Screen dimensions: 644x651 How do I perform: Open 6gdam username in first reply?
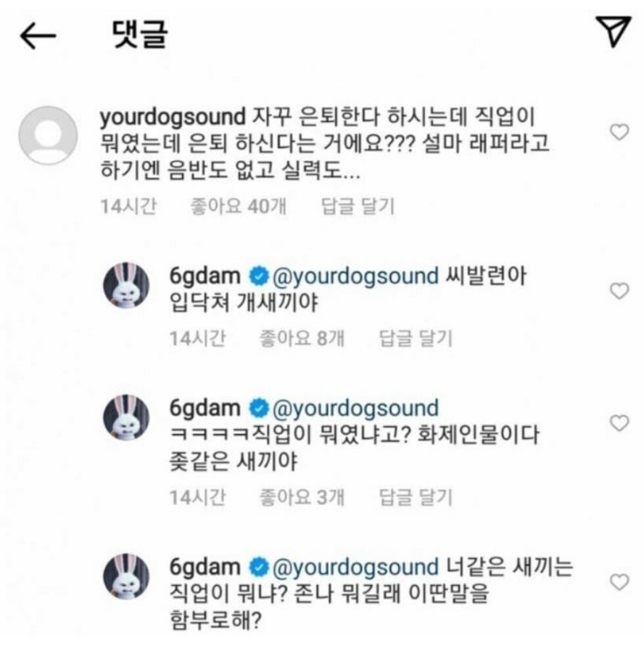pos(205,277)
